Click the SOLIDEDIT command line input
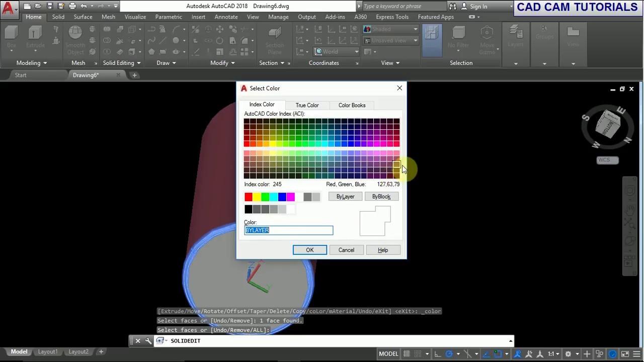 pyautogui.click(x=332, y=341)
